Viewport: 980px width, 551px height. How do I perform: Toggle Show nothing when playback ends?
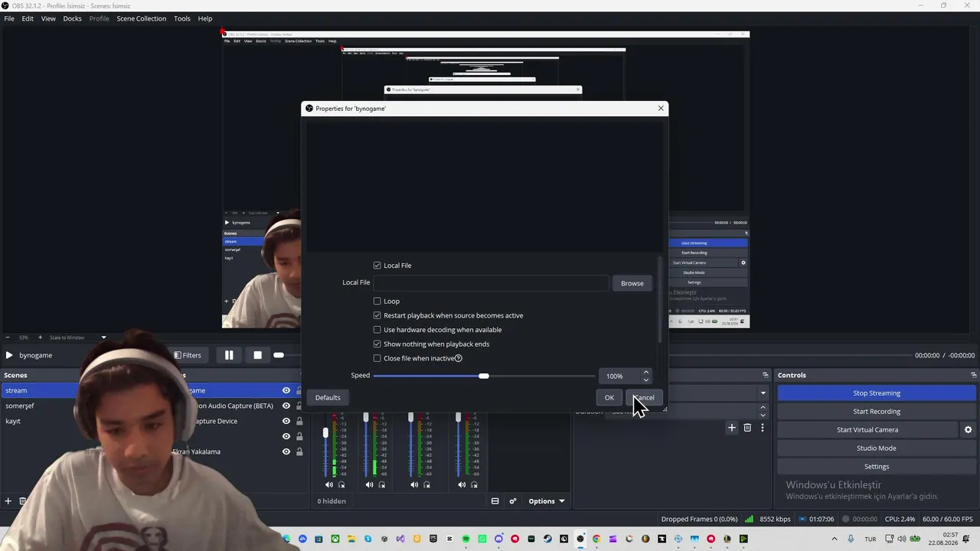(x=377, y=344)
